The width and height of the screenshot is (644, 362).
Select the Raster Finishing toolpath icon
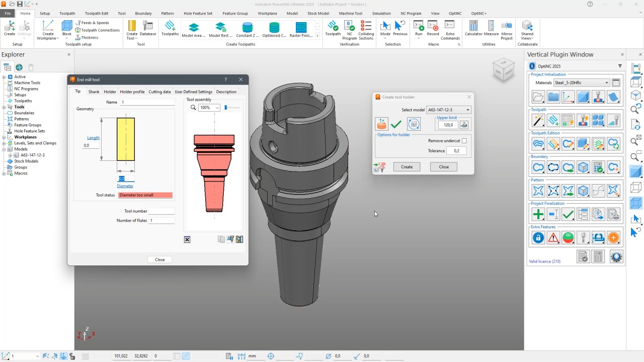click(301, 30)
